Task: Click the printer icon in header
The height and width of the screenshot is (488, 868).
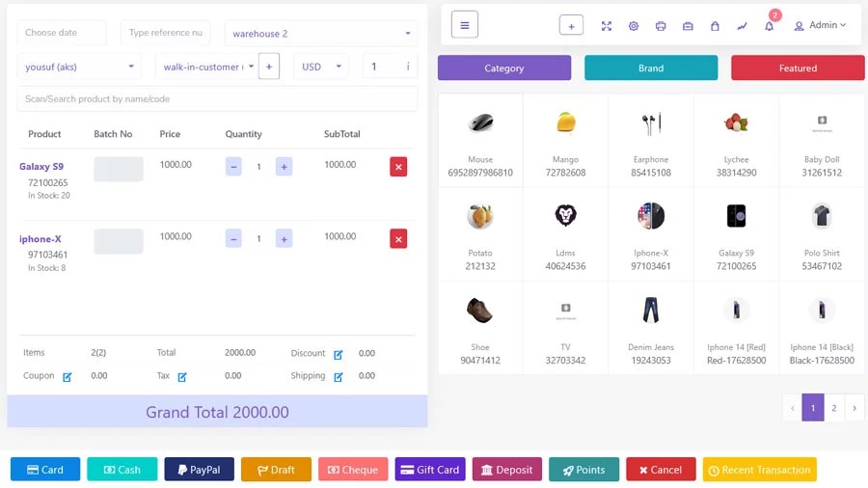Action: click(661, 26)
